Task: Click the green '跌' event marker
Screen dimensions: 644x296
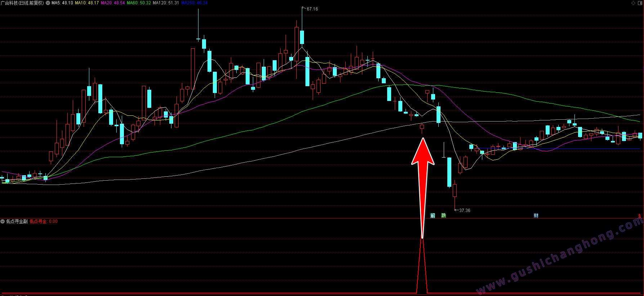Action: (x=444, y=216)
